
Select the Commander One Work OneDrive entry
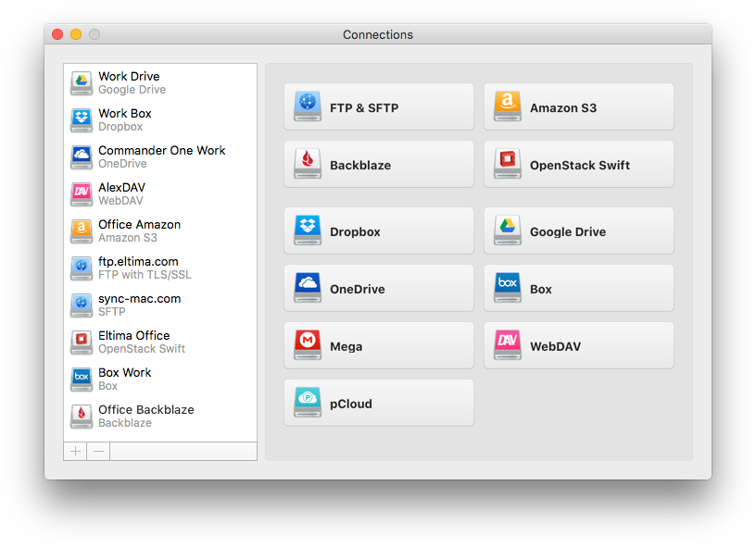click(148, 156)
